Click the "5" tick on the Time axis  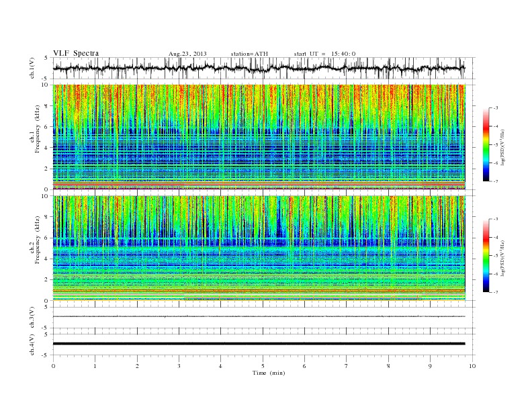point(263,366)
